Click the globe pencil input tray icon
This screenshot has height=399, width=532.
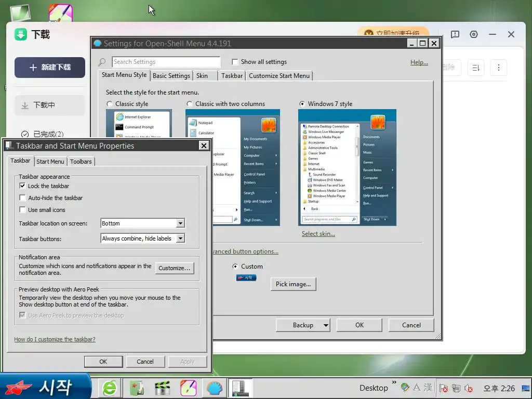(x=405, y=387)
